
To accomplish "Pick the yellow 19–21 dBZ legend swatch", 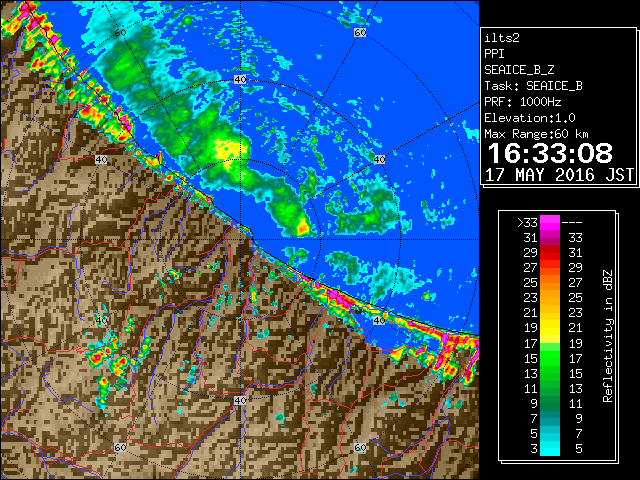I will click(550, 328).
